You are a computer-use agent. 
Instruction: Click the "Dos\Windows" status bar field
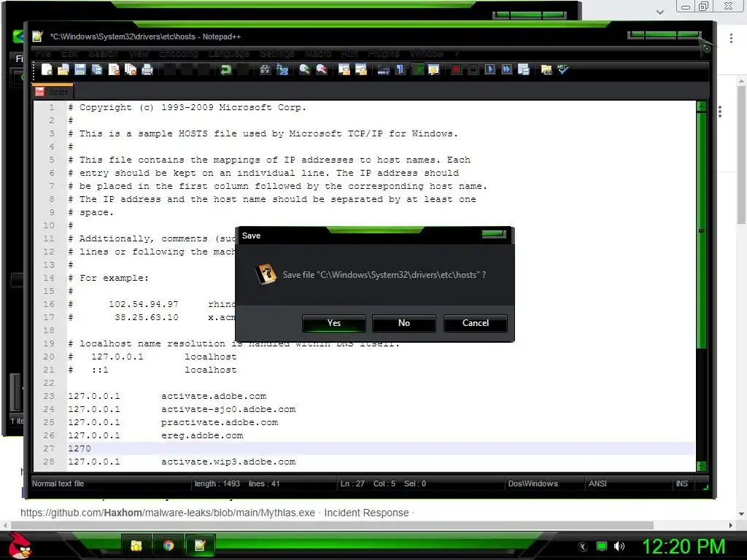pos(533,484)
